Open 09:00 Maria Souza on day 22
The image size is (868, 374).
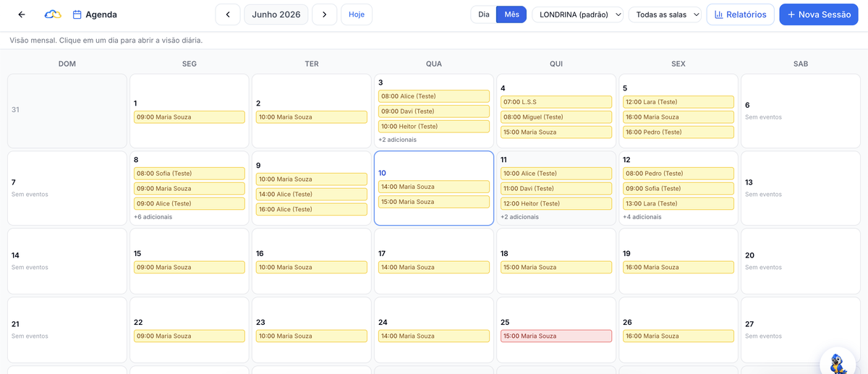coord(190,336)
